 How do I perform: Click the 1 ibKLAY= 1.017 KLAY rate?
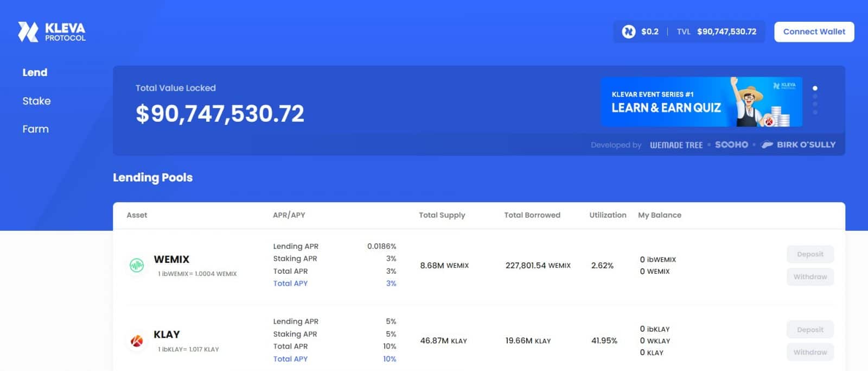point(188,349)
